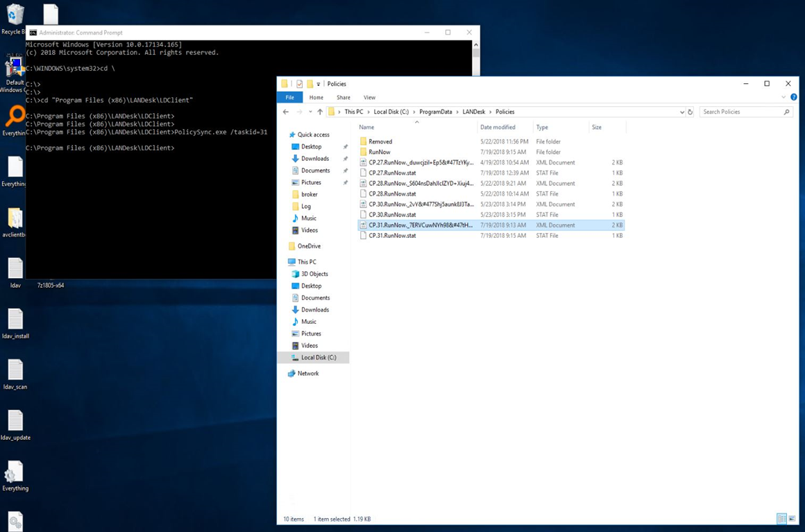Open the File menu
This screenshot has height=532, width=805.
click(289, 97)
